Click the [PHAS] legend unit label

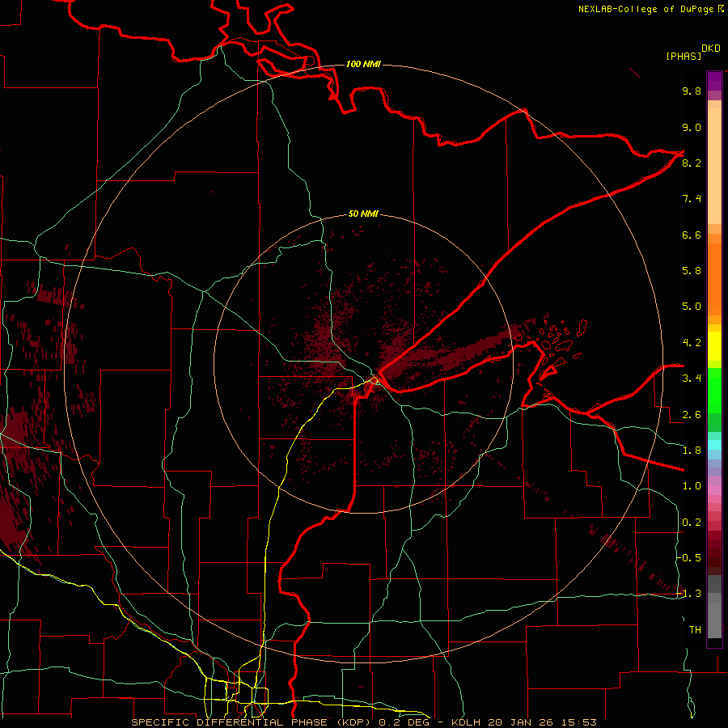684,56
